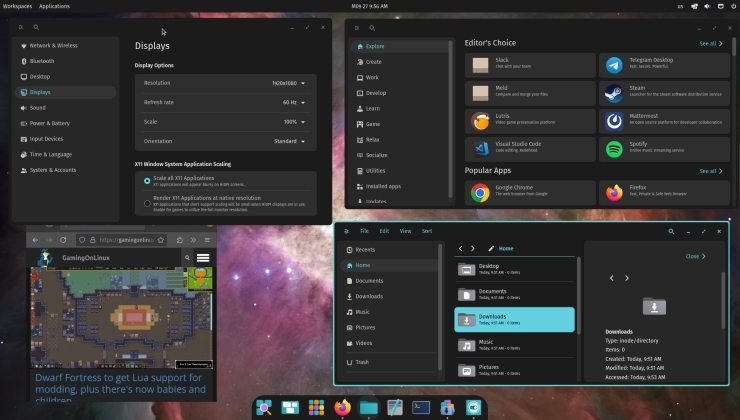Enable Render X11 Applications at native resolution
The image size is (740, 420).
(x=148, y=201)
